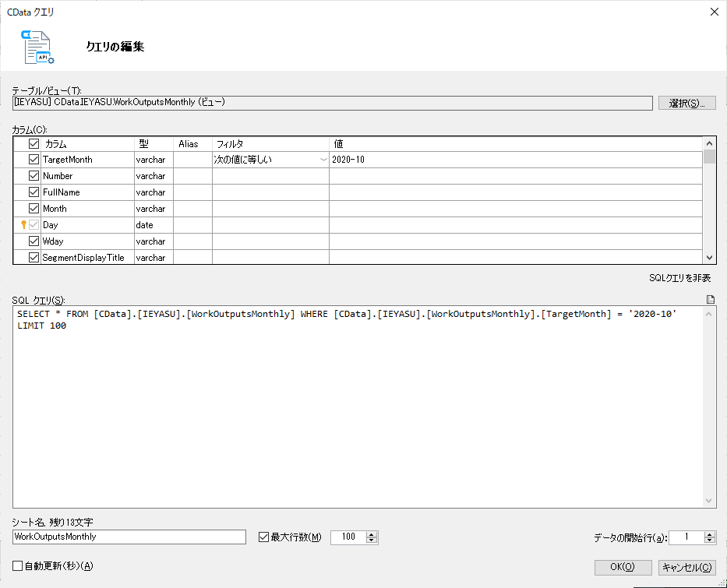Click the TargetMonth value cell 2020-10
The image size is (727, 588).
pos(516,160)
